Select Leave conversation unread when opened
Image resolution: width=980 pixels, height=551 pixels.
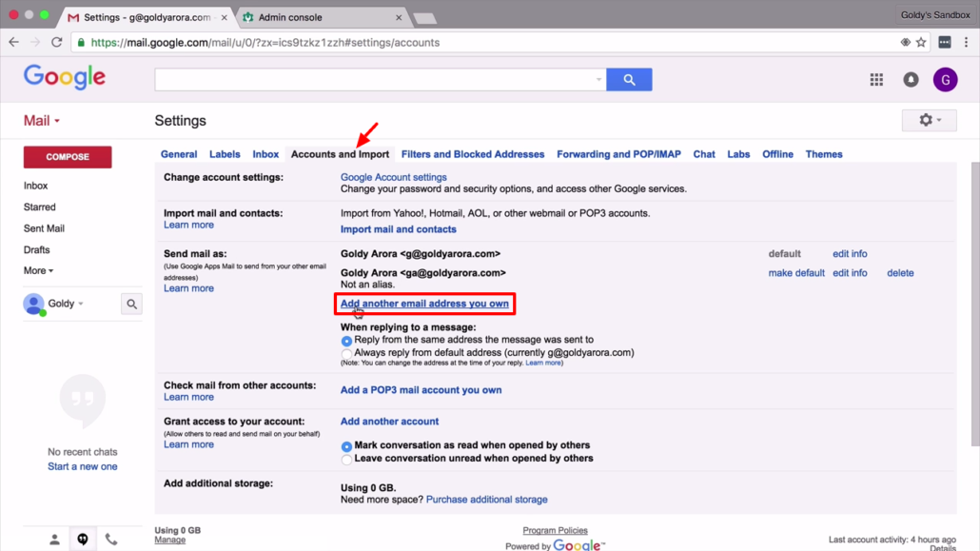[346, 460]
